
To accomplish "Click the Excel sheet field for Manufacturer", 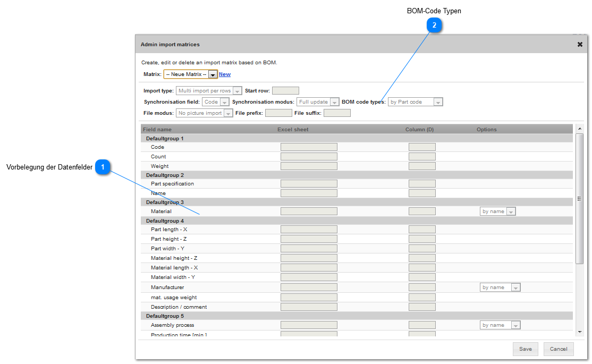I will click(x=309, y=287).
